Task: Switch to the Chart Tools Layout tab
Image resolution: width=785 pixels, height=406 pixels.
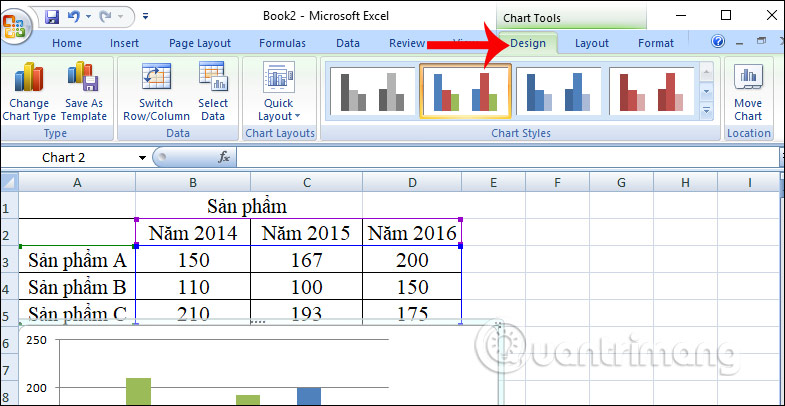Action: (x=591, y=44)
